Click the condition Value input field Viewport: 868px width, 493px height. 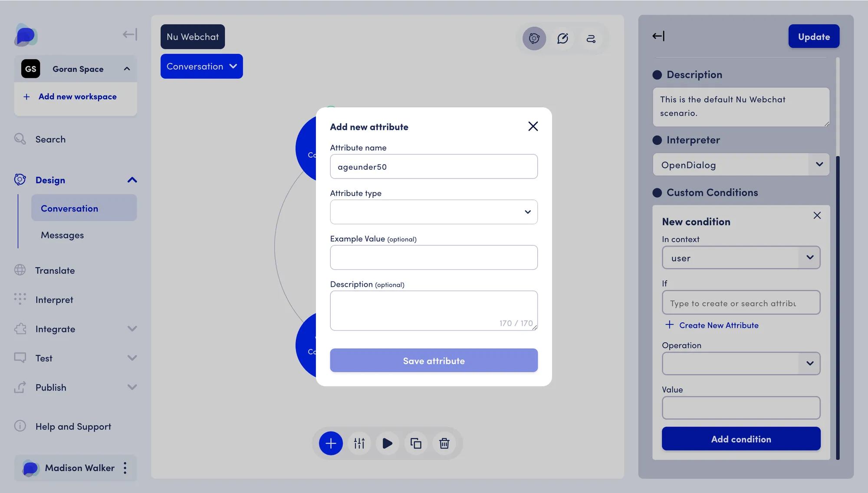(x=741, y=407)
